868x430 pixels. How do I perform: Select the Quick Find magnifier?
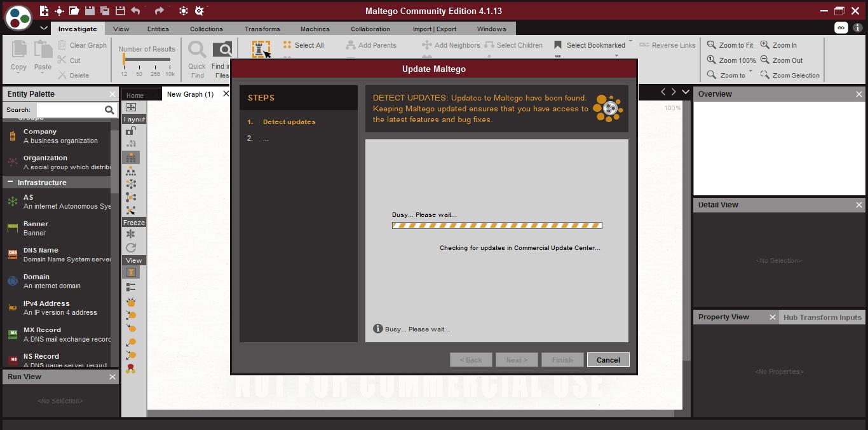197,50
